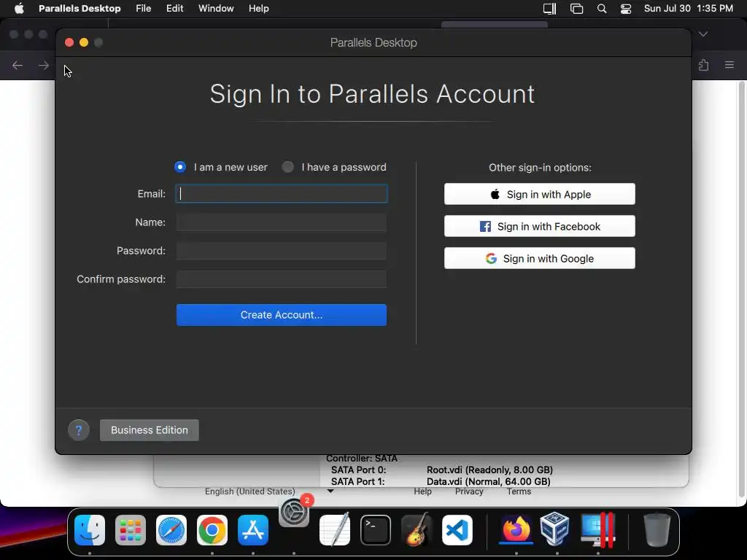The image size is (747, 560).
Task: Launch Google Chrome from the Dock
Action: point(212,530)
